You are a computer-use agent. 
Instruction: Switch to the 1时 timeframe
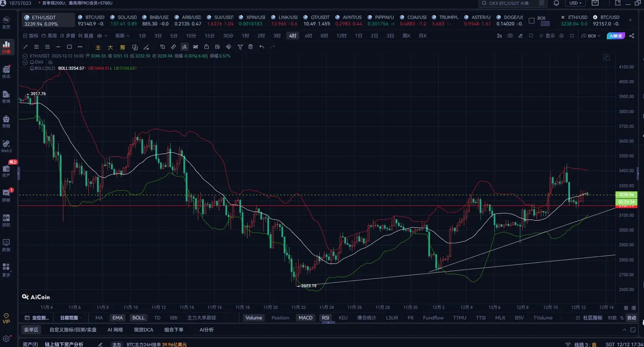[245, 36]
